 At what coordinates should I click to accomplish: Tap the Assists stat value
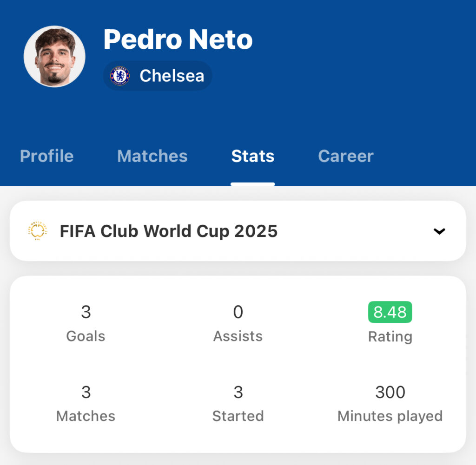(x=238, y=312)
